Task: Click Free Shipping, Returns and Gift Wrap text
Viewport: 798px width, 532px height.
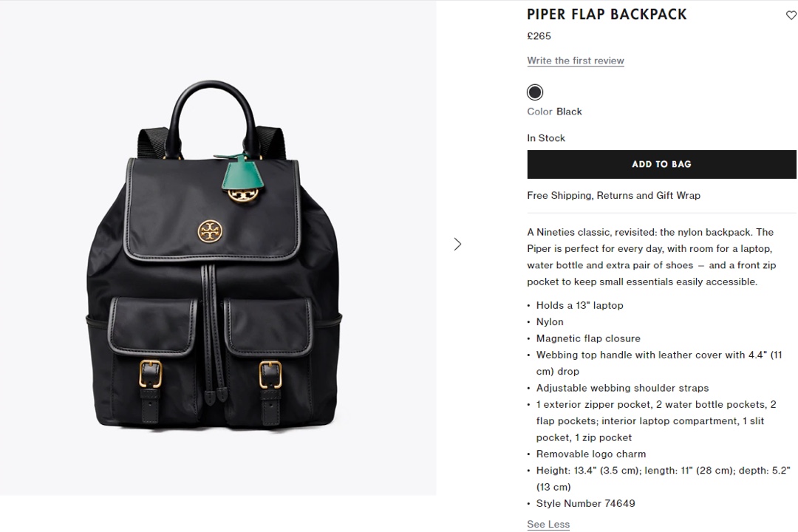Action: 614,196
